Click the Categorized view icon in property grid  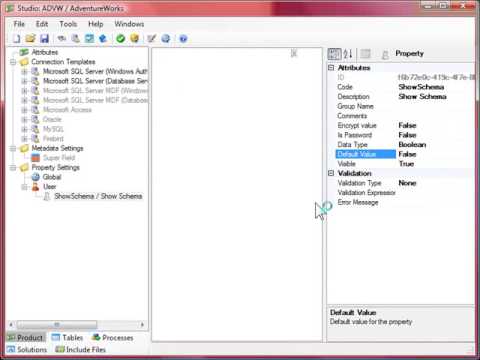click(334, 54)
